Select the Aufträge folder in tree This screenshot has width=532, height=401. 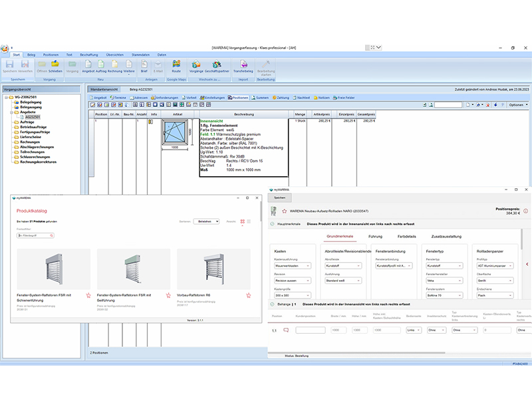pyautogui.click(x=27, y=122)
